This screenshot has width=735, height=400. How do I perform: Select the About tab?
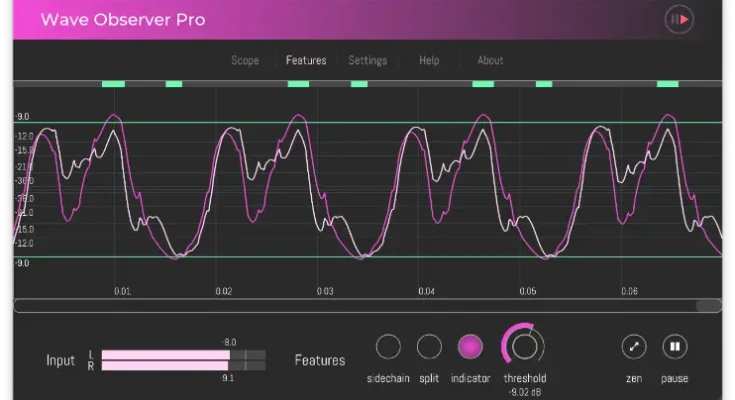point(490,60)
